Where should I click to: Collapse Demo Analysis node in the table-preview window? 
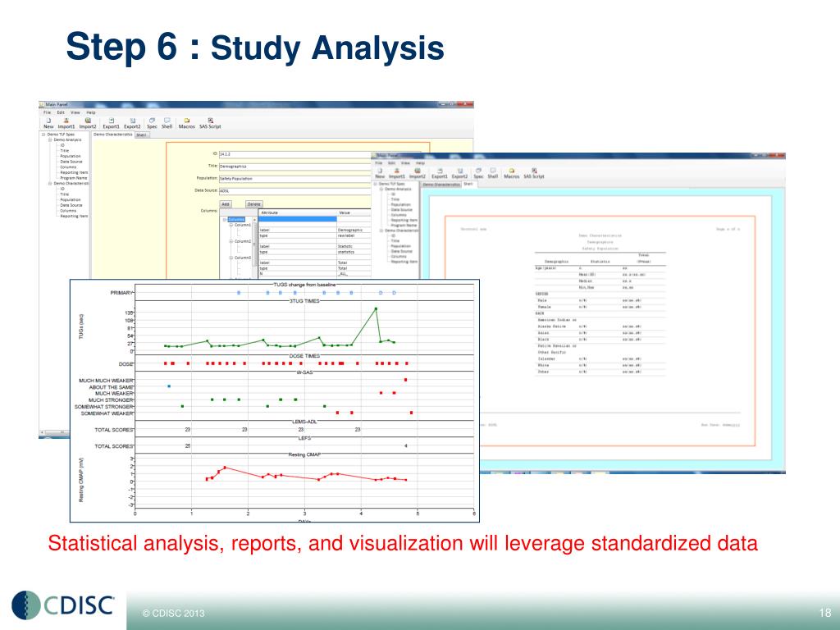pyautogui.click(x=382, y=189)
